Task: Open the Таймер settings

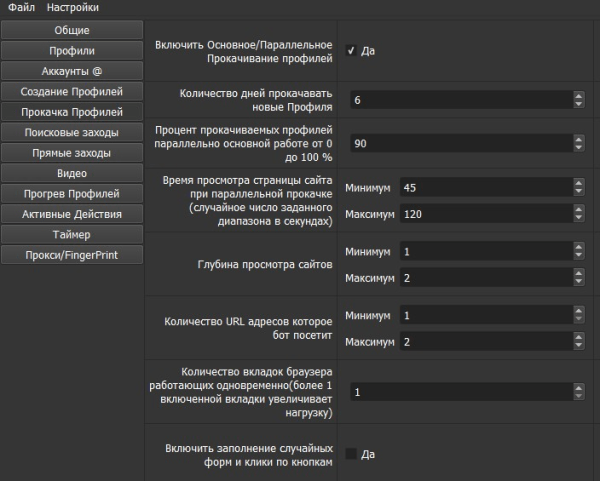Action: [x=72, y=234]
